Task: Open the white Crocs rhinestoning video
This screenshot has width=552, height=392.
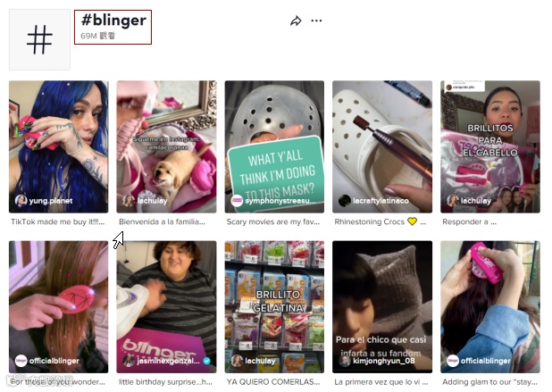Action: pos(382,146)
